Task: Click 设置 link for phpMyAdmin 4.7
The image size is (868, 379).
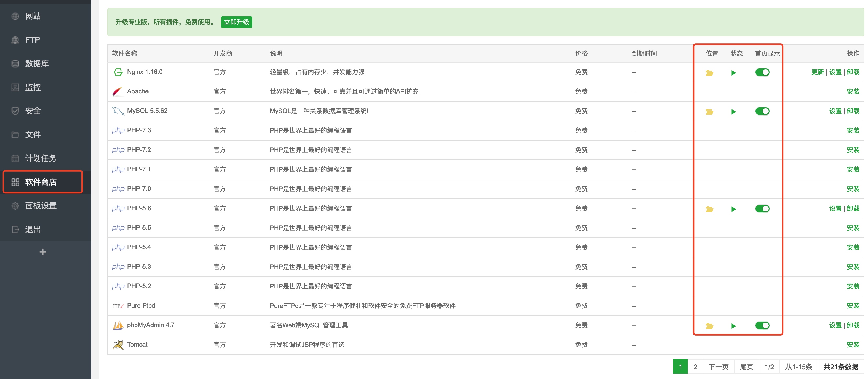Action: [x=835, y=325]
